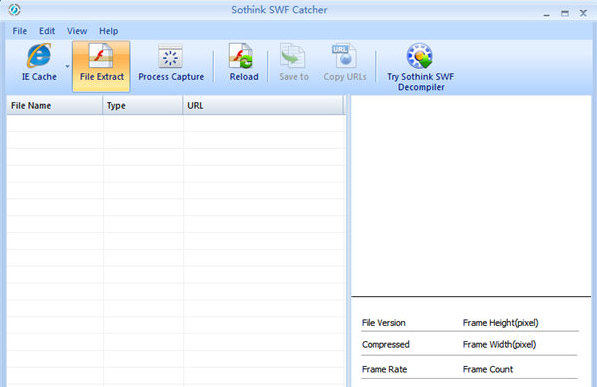The width and height of the screenshot is (597, 387).
Task: Sort by the Type column header
Action: point(143,106)
